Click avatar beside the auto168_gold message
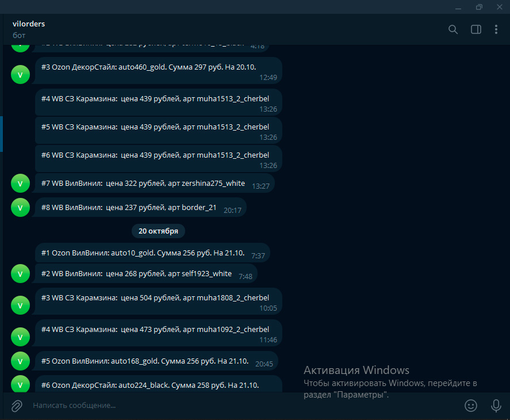This screenshot has height=420, width=510. coord(21,361)
